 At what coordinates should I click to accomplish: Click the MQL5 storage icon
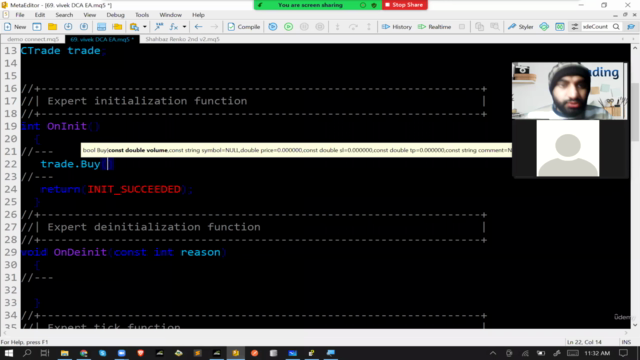click(x=134, y=27)
